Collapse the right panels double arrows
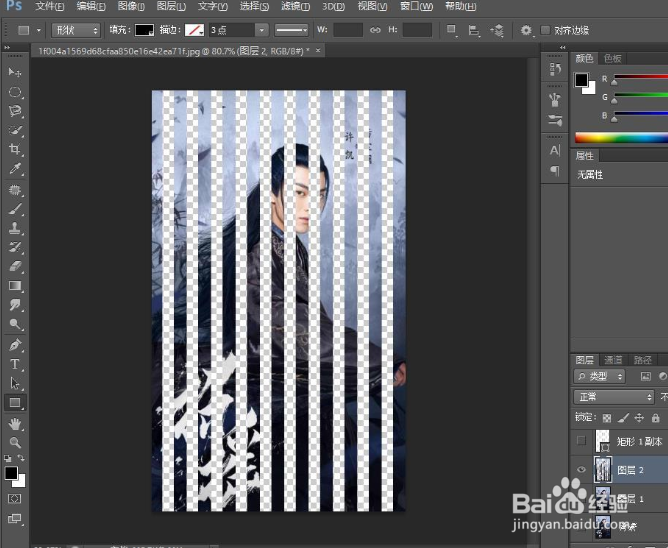 pos(562,47)
